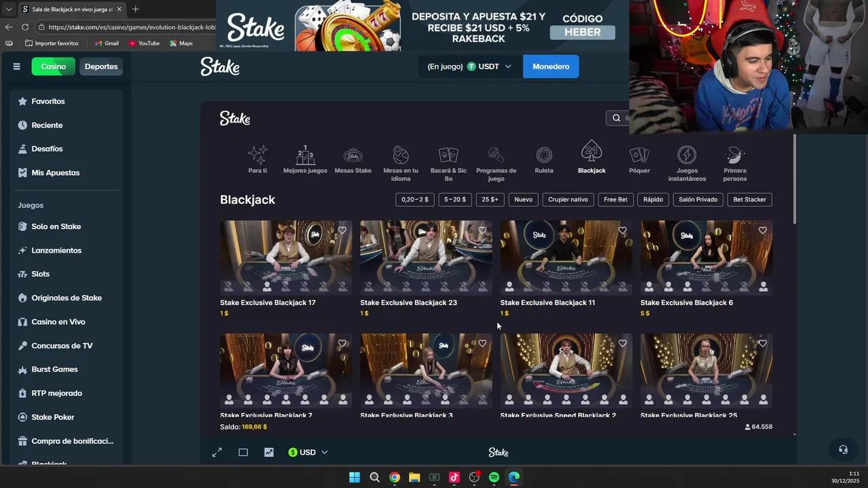This screenshot has height=488, width=868.
Task: Switch to the Deportes tab
Action: point(100,66)
